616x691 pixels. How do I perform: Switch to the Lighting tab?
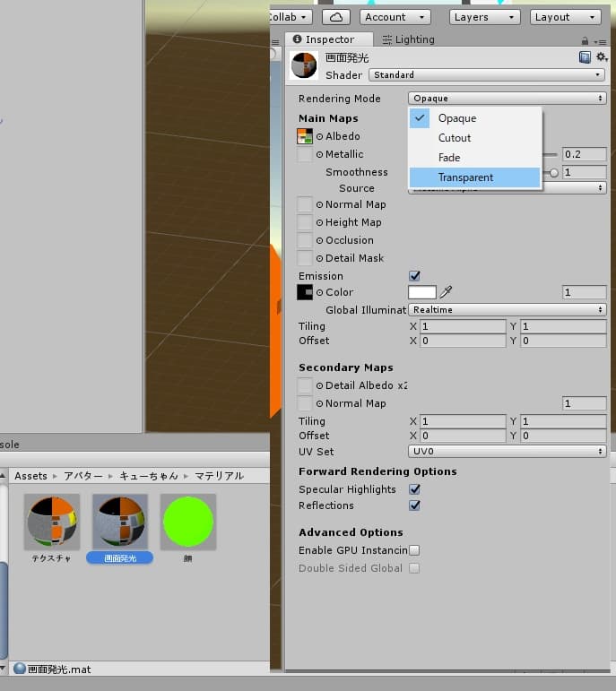(408, 39)
